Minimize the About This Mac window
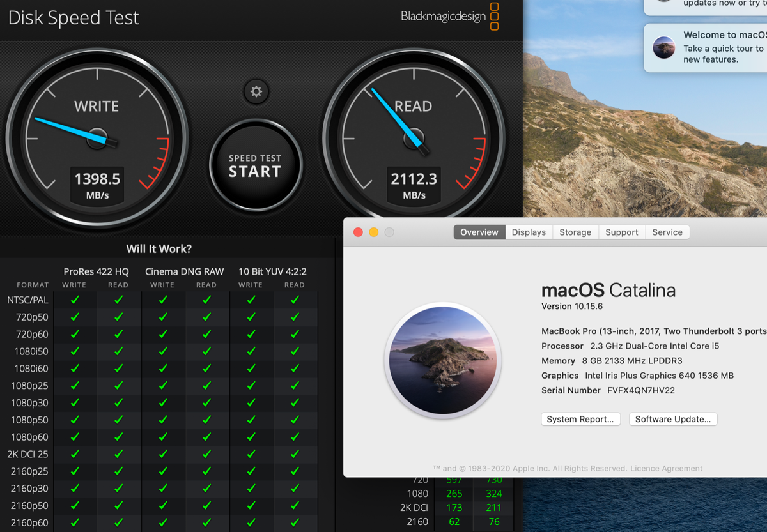This screenshot has width=767, height=532. coord(374,232)
